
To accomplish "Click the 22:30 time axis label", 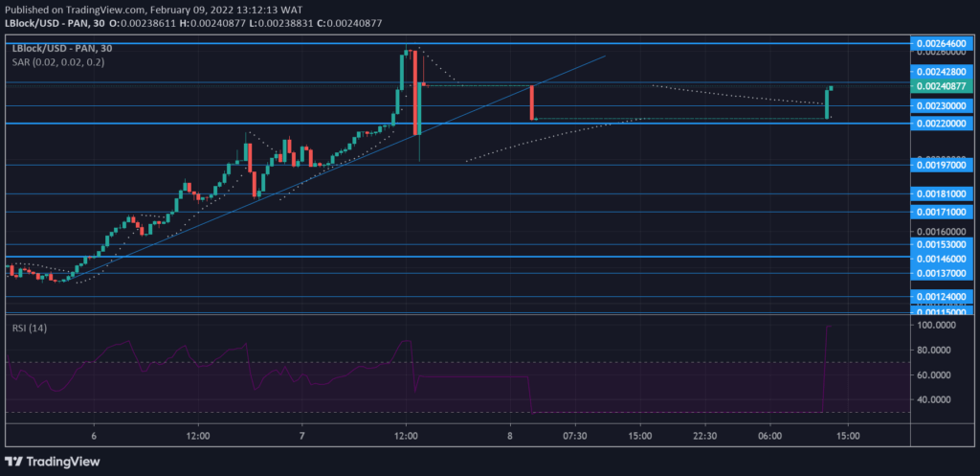I will click(x=704, y=436).
